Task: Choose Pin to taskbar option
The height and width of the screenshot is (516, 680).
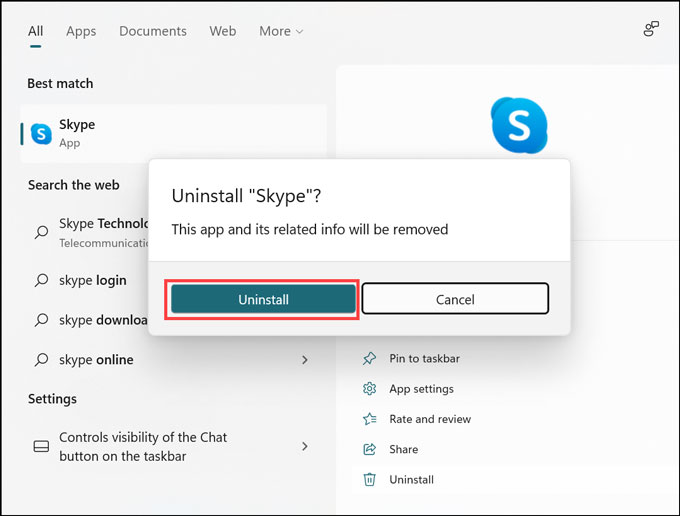Action: pos(424,359)
